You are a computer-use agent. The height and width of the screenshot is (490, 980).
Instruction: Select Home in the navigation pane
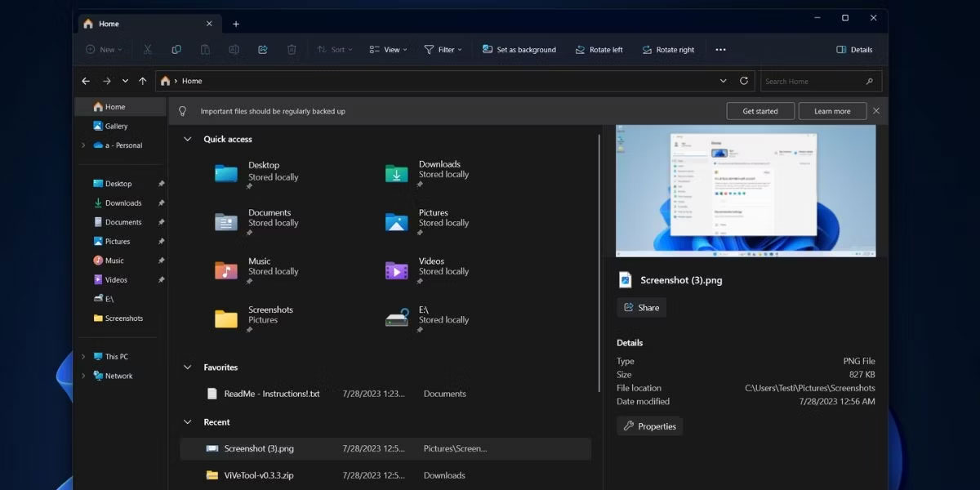click(121, 107)
